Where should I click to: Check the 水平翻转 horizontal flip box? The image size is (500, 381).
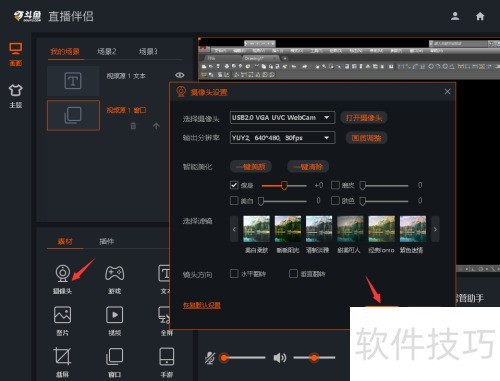[x=234, y=274]
